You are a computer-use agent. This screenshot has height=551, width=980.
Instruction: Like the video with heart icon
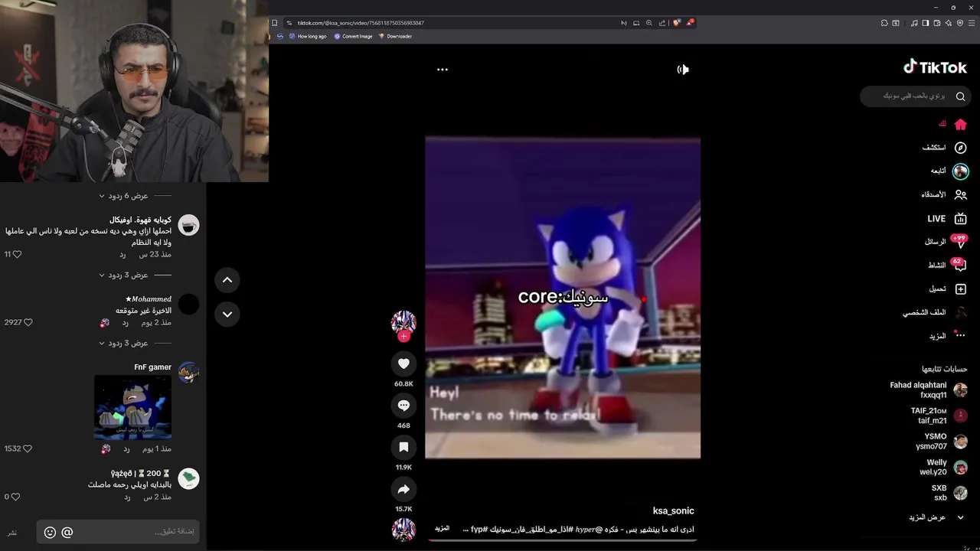pos(403,364)
